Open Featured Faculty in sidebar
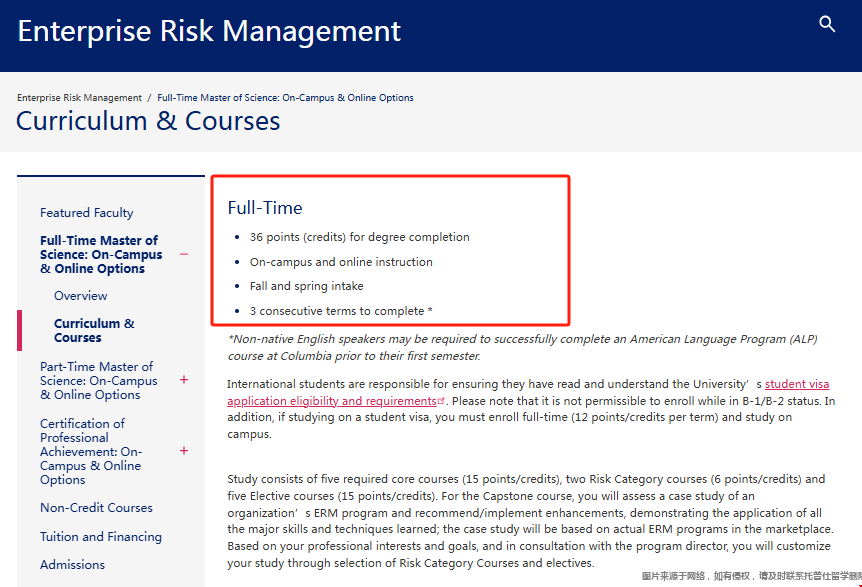862x587 pixels. pyautogui.click(x=86, y=213)
